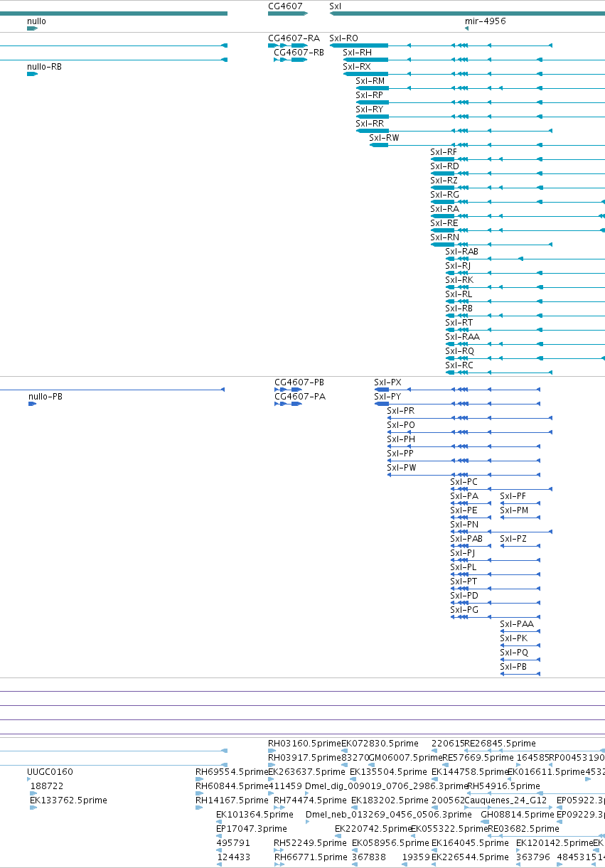The image size is (605, 868).
Task: Select the 124433 feature label
Action: [233, 857]
